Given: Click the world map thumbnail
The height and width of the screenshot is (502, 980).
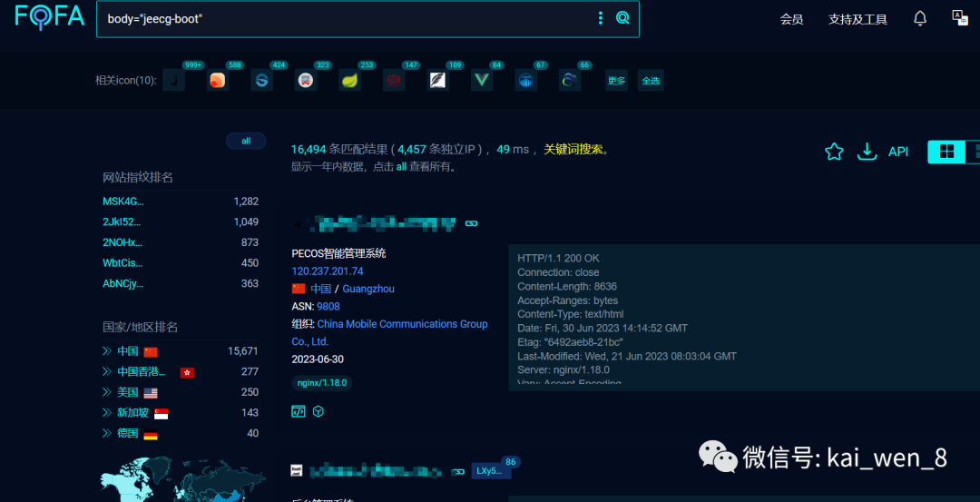Looking at the screenshot, I should coord(183,478).
